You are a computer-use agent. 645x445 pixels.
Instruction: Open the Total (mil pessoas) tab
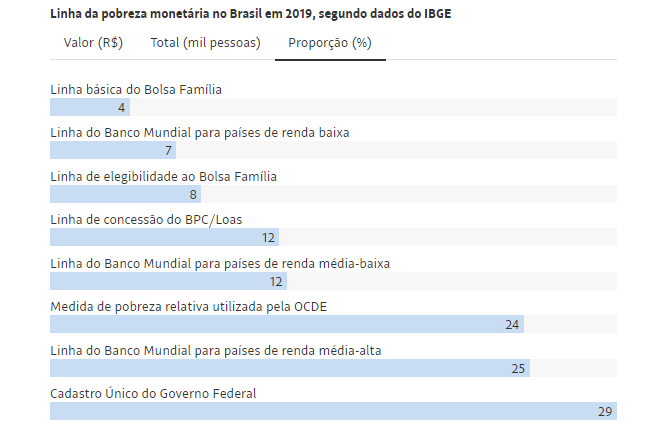(205, 43)
